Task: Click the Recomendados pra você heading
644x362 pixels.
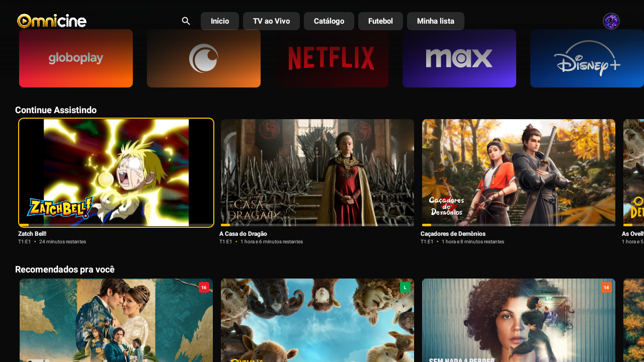Action: [65, 269]
